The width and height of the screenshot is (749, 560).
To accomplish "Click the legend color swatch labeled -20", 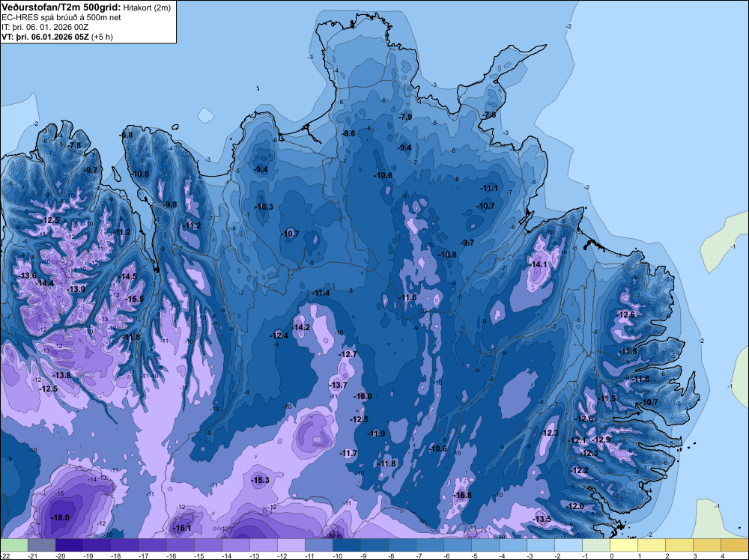I will pos(69,545).
